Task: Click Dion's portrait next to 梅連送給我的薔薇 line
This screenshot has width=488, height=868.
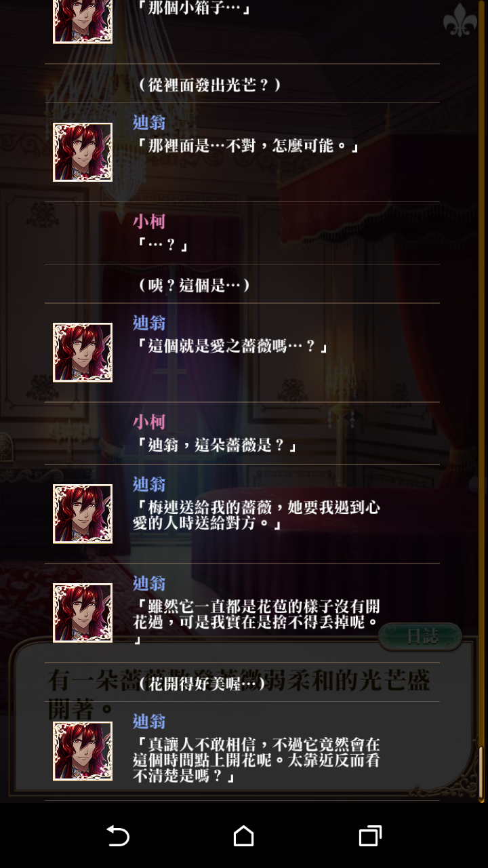Action: point(83,513)
